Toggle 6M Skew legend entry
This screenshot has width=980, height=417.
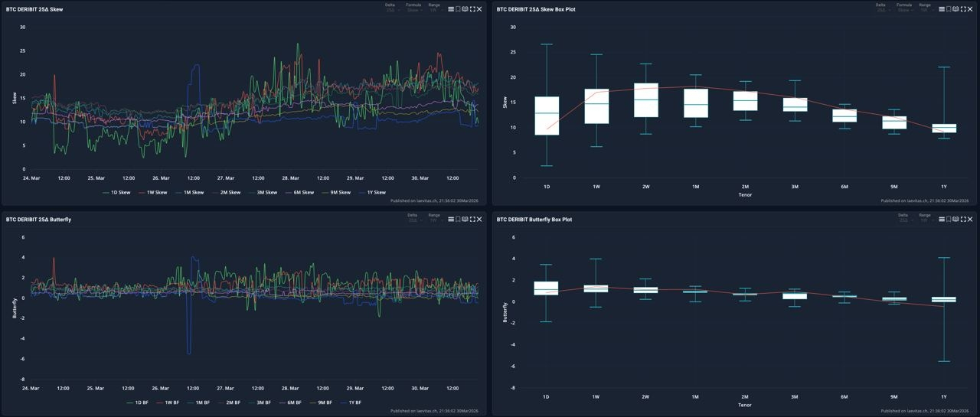click(299, 193)
